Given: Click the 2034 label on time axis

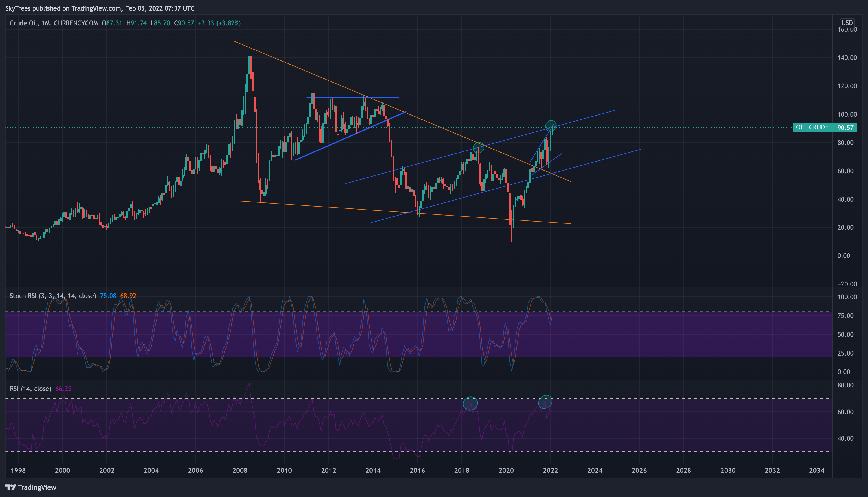Looking at the screenshot, I should coord(817,470).
